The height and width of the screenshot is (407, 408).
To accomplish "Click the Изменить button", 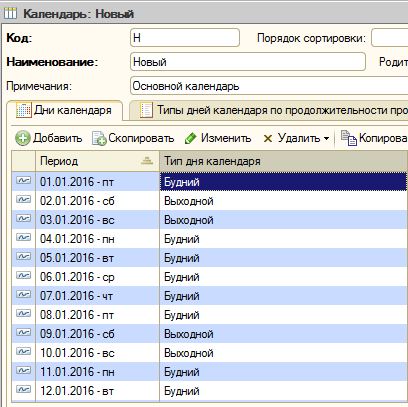I will [x=218, y=138].
